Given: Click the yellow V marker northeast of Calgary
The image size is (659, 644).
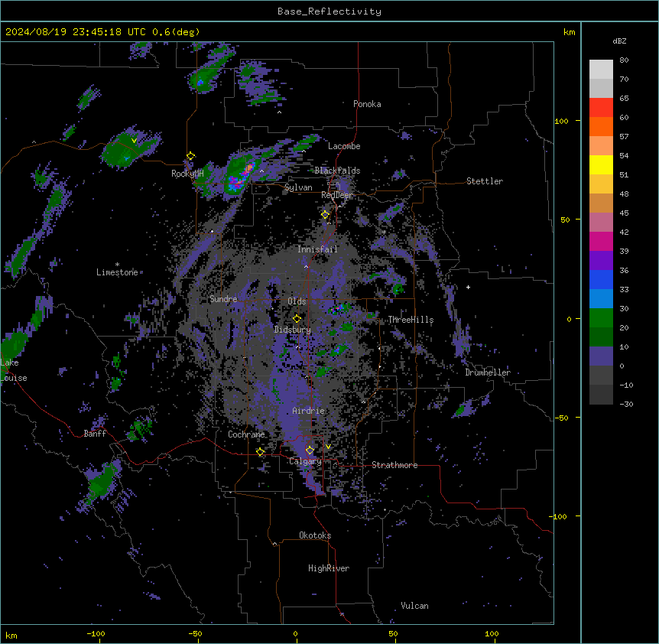Looking at the screenshot, I should tap(328, 447).
